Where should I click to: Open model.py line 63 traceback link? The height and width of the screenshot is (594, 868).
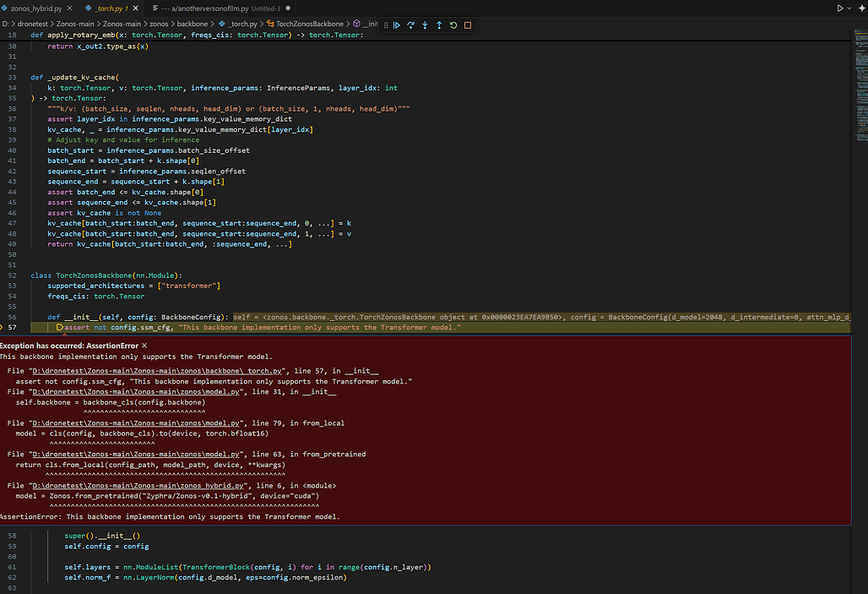click(136, 455)
